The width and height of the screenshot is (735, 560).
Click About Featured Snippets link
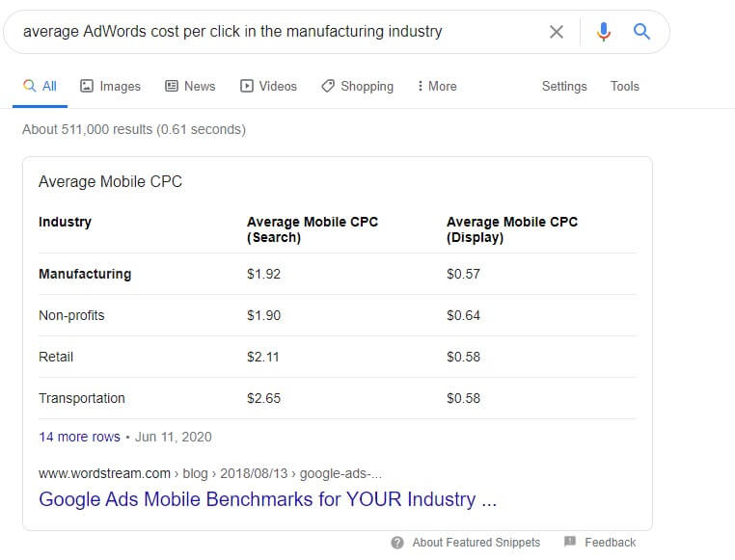[x=476, y=543]
